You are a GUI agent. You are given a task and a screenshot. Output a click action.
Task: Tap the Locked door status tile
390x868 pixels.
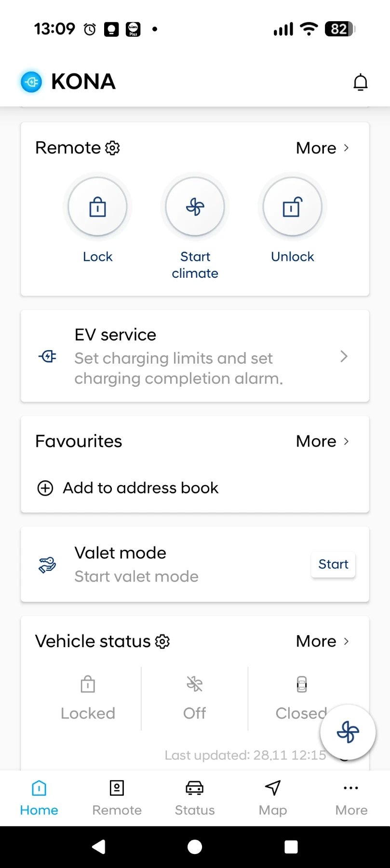(88, 698)
